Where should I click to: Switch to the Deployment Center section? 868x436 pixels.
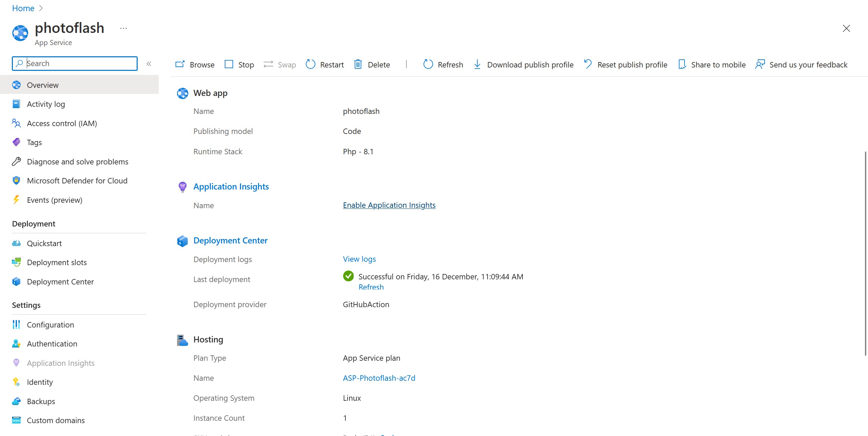60,281
